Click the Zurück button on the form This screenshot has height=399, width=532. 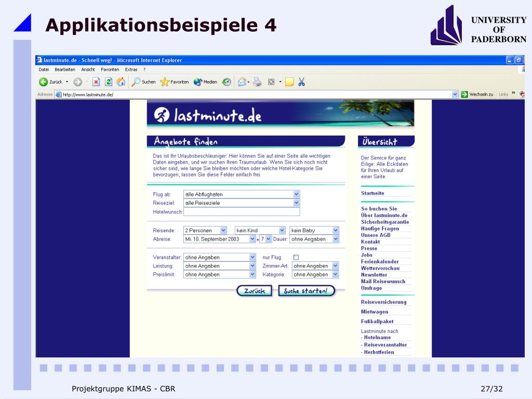click(x=255, y=291)
